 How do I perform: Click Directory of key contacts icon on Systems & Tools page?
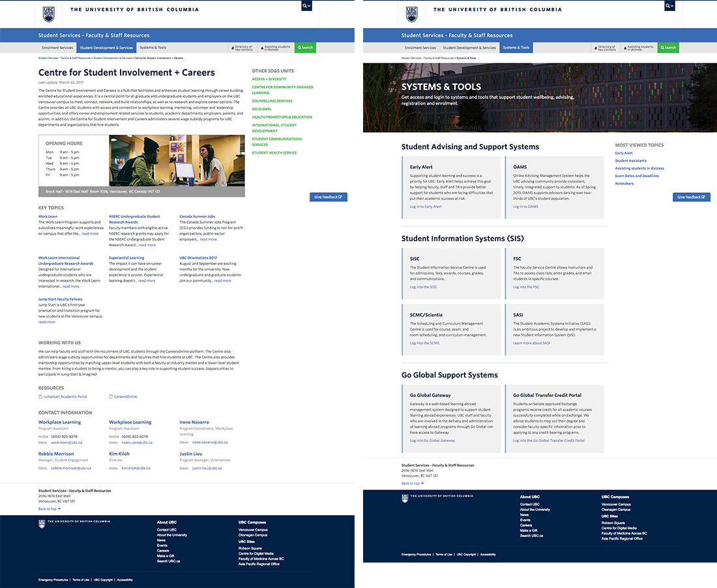[x=596, y=48]
